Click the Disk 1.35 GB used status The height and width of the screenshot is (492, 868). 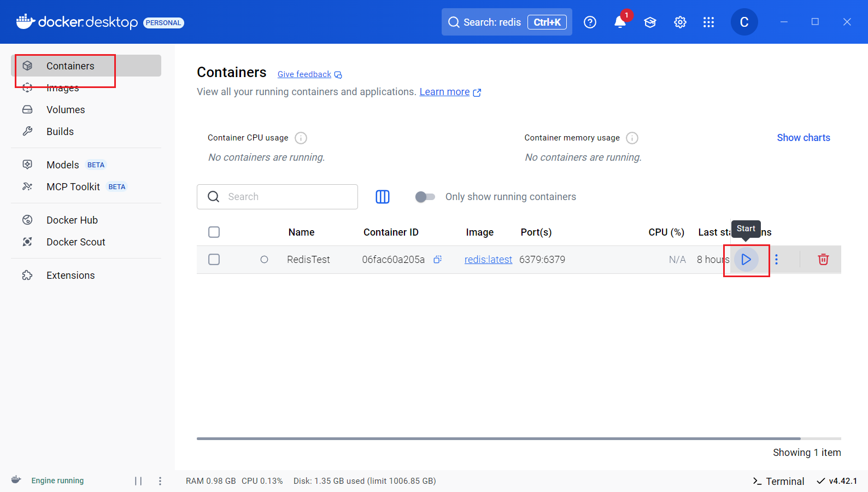point(365,481)
